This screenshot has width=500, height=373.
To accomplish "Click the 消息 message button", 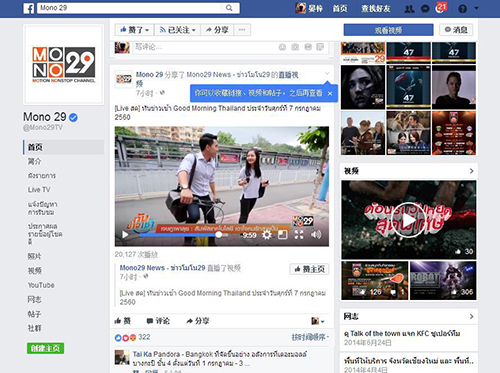I will [x=456, y=30].
